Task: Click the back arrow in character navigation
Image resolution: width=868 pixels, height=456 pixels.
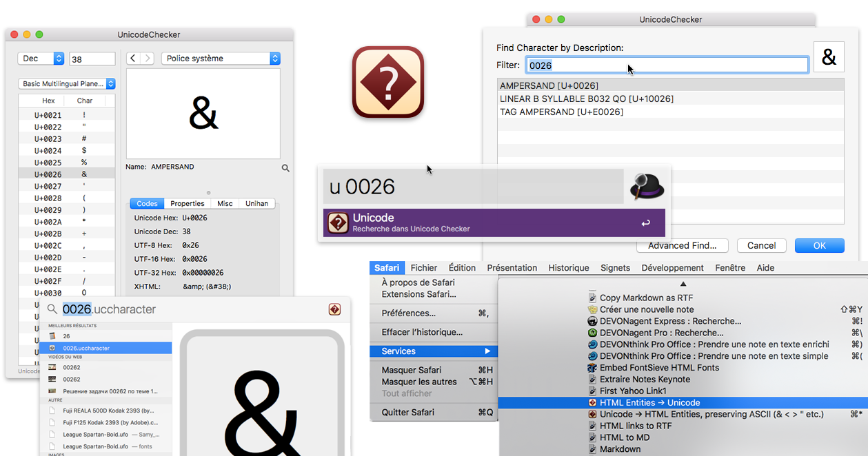Action: (134, 59)
